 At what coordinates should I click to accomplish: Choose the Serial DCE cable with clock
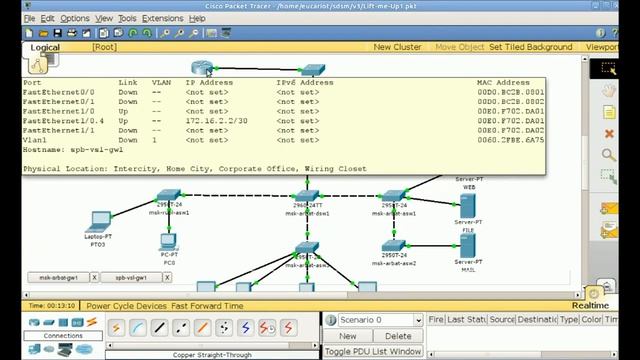267,328
